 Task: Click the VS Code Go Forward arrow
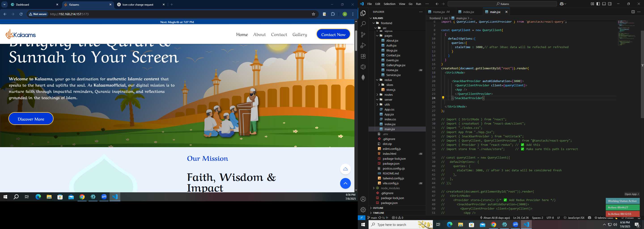[443, 4]
